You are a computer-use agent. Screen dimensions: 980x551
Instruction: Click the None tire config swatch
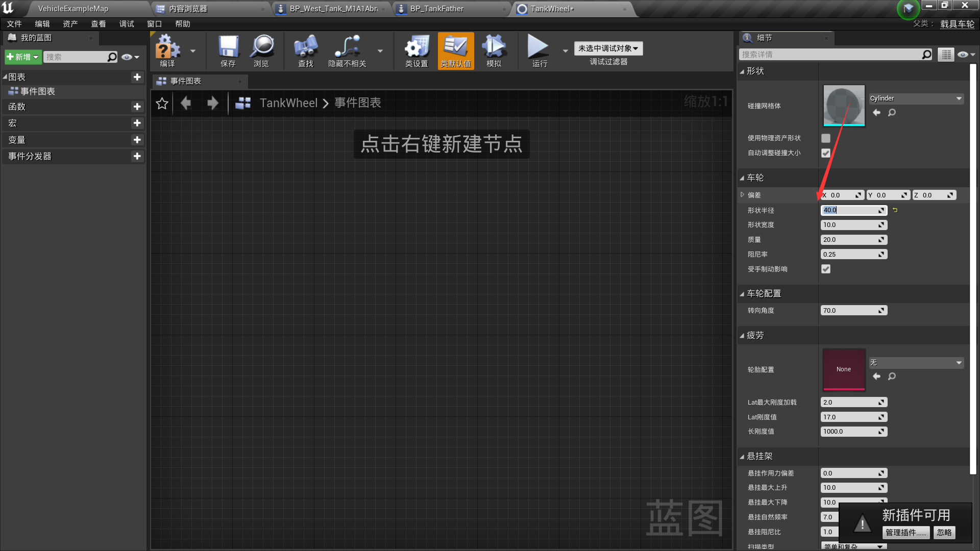pyautogui.click(x=844, y=369)
